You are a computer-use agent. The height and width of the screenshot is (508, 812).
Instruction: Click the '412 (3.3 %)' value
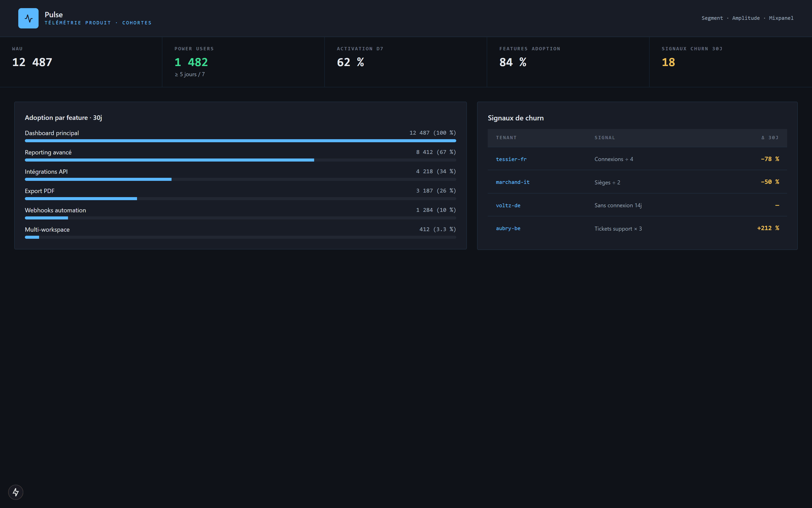[x=437, y=229]
